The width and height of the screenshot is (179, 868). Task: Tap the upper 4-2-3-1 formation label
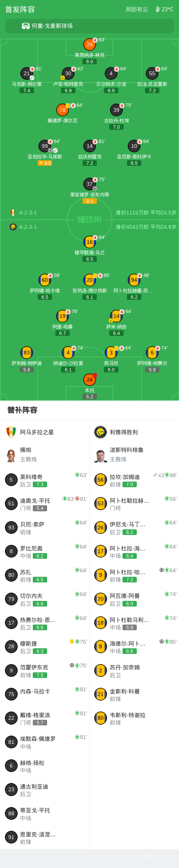pos(28,213)
